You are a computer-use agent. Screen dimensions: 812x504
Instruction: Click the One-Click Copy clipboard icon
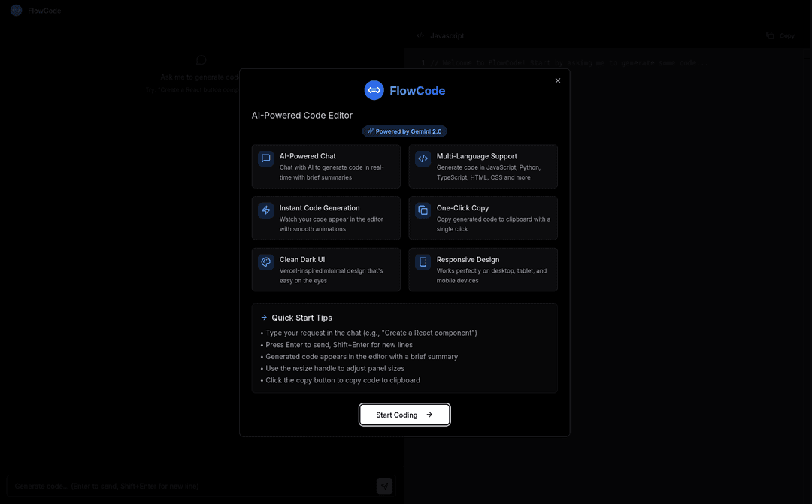pyautogui.click(x=423, y=210)
